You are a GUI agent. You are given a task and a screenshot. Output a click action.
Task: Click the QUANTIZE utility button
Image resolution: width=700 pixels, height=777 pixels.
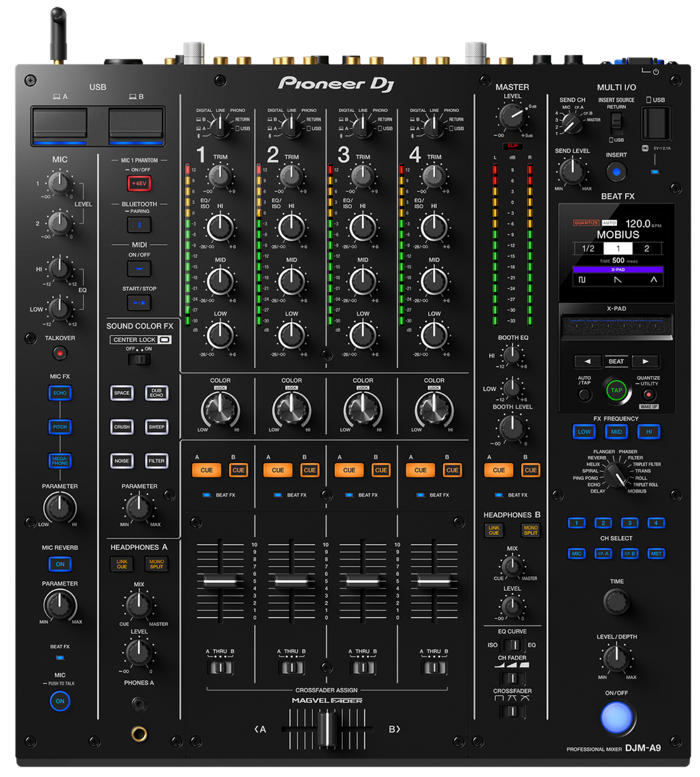pyautogui.click(x=648, y=395)
